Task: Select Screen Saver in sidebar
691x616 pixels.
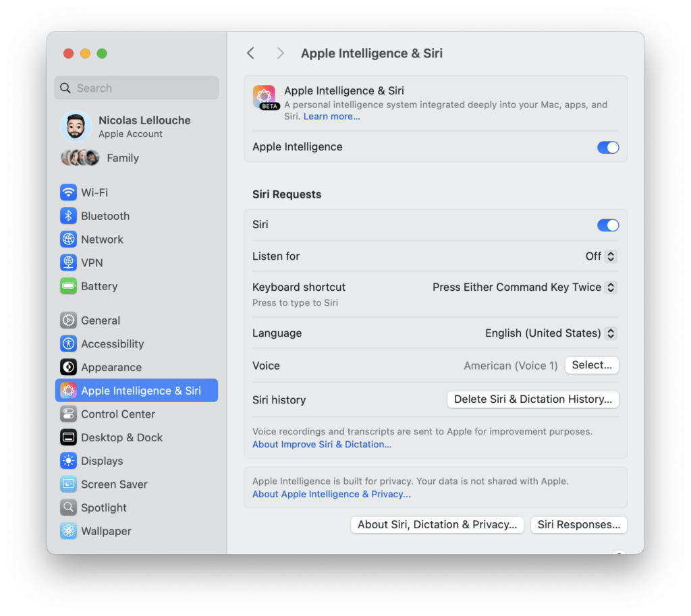Action: pos(136,484)
